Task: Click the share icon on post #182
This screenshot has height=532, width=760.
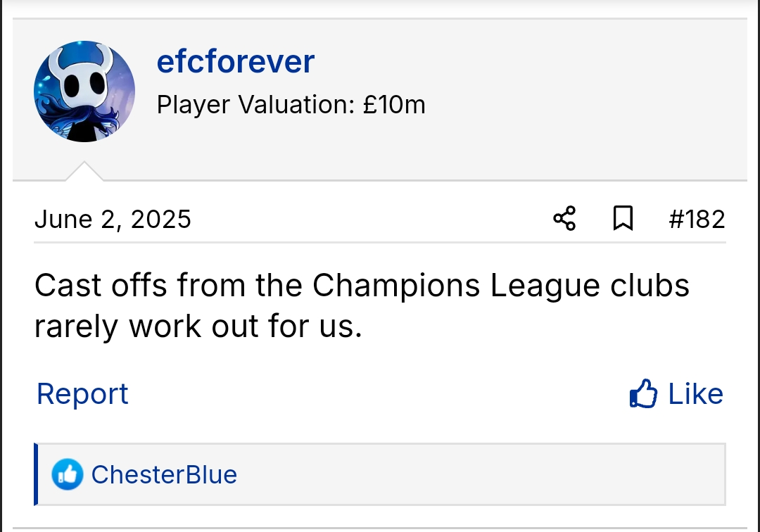Action: (564, 219)
